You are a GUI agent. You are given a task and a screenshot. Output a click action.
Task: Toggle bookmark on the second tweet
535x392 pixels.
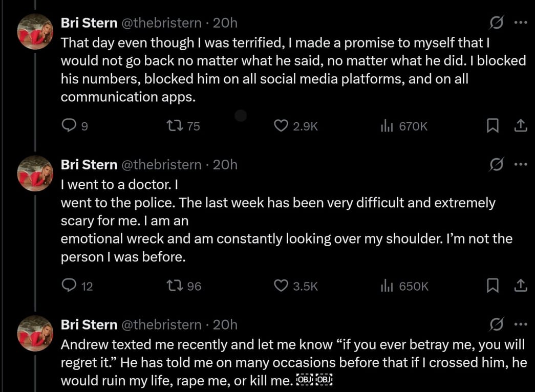(493, 286)
